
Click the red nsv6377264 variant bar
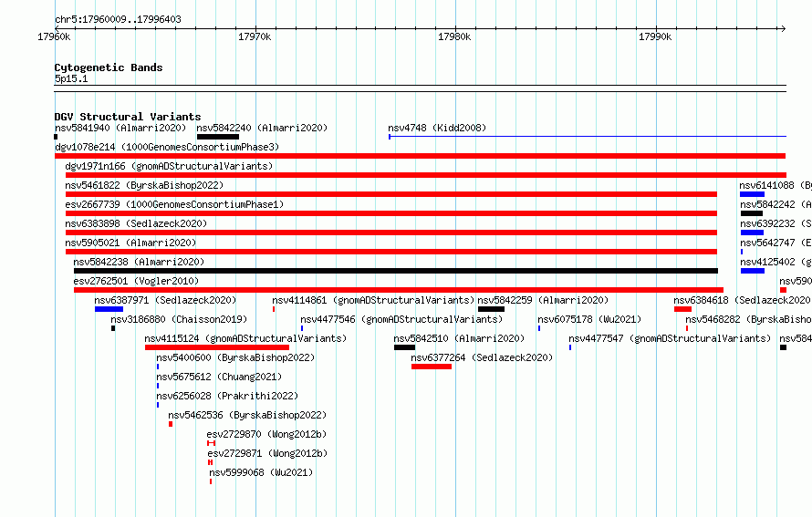pyautogui.click(x=432, y=367)
